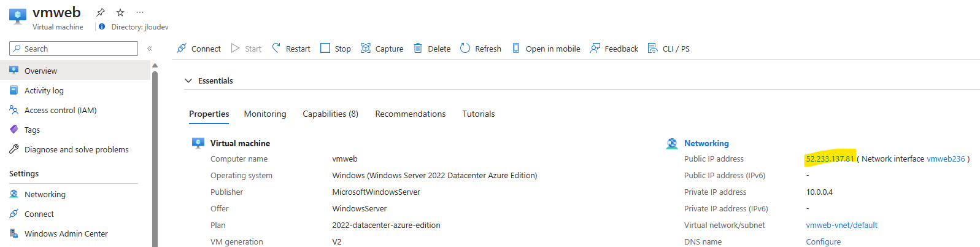The image size is (980, 247).
Task: Click Open in mobile
Action: point(546,49)
